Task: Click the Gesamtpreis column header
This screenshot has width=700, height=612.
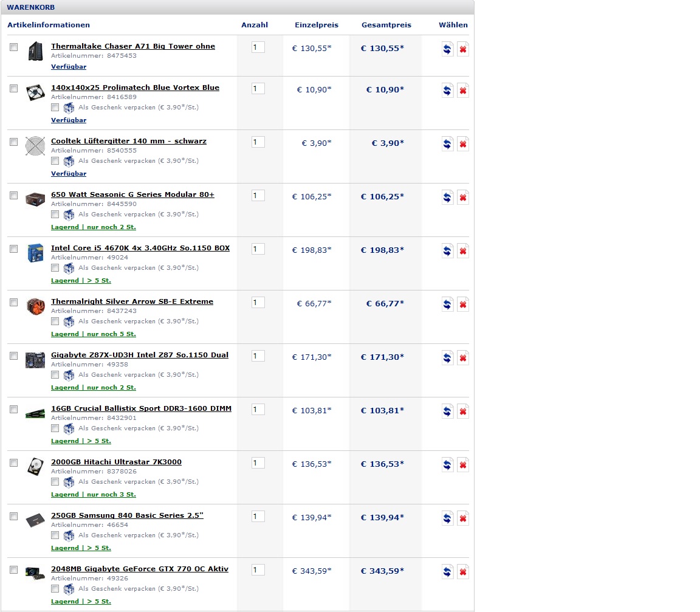Action: pos(386,25)
